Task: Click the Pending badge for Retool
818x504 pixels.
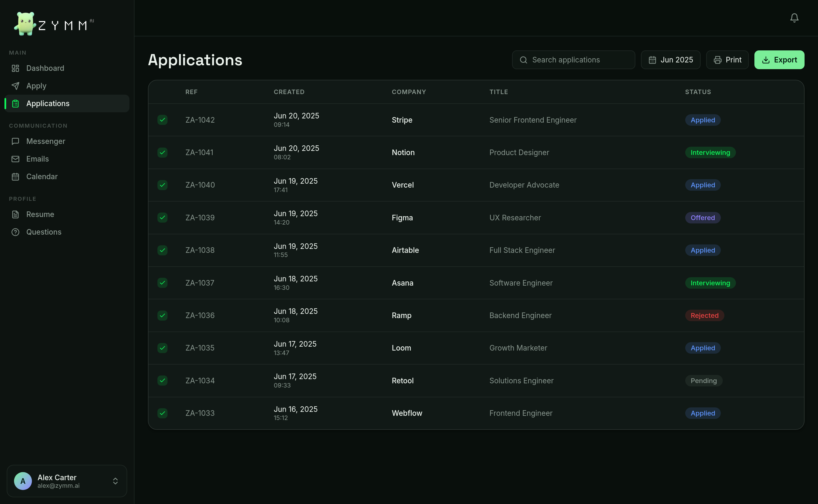Action: 704,381
